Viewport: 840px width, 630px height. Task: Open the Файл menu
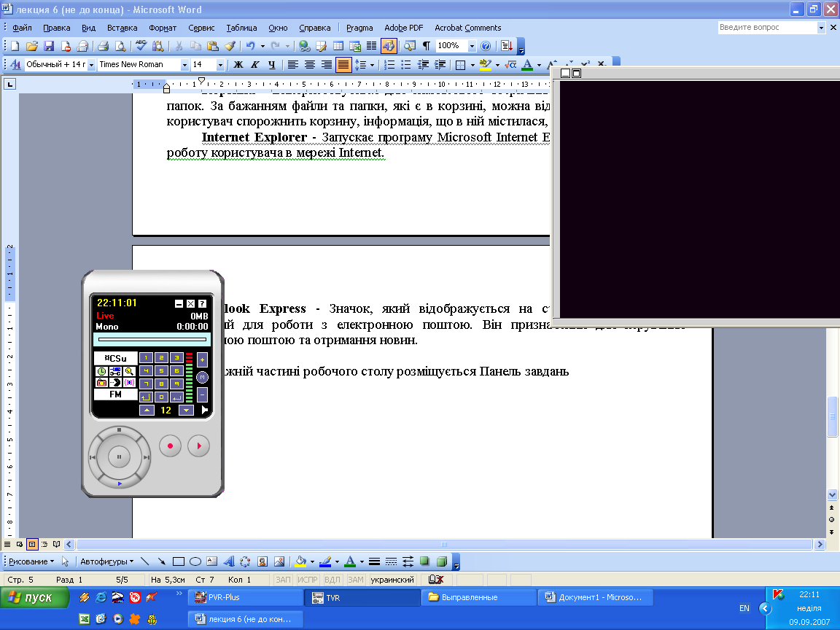[22, 28]
